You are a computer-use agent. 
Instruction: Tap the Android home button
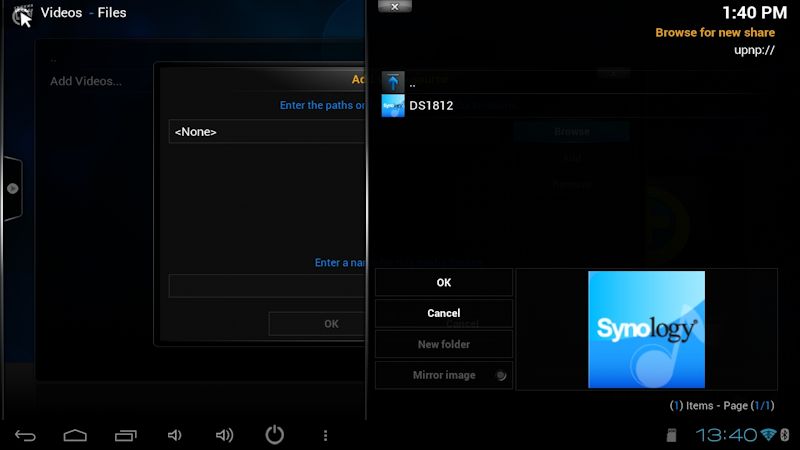coord(75,435)
